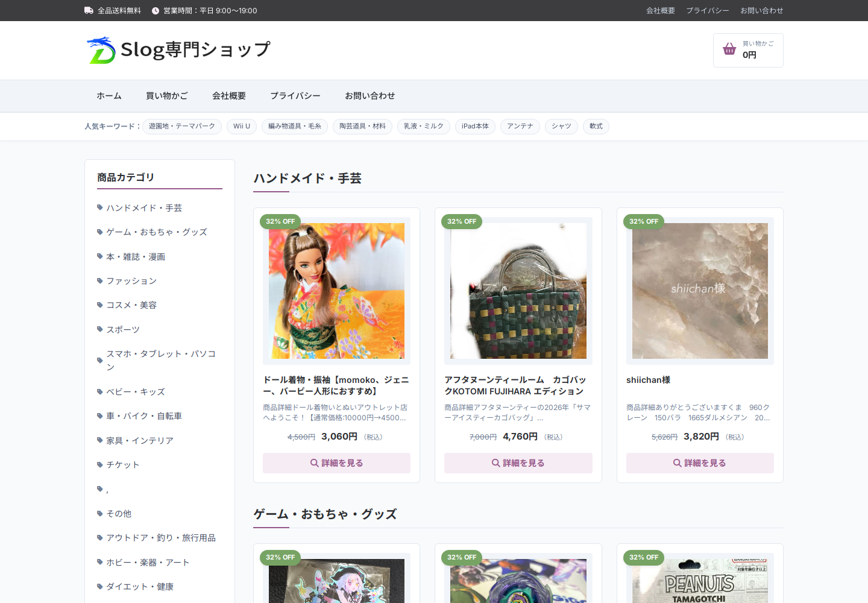This screenshot has width=868, height=603.
Task: Open the shiichan様 marble product image
Action: [700, 291]
